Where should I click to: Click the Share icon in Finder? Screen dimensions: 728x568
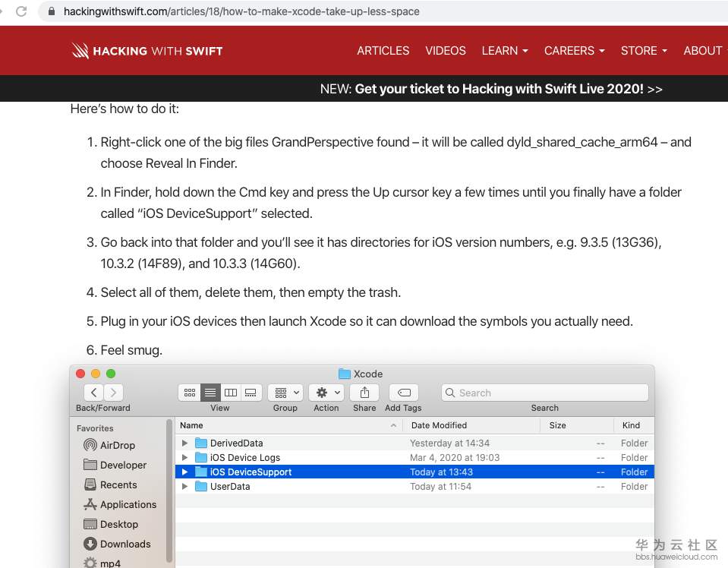coord(364,393)
